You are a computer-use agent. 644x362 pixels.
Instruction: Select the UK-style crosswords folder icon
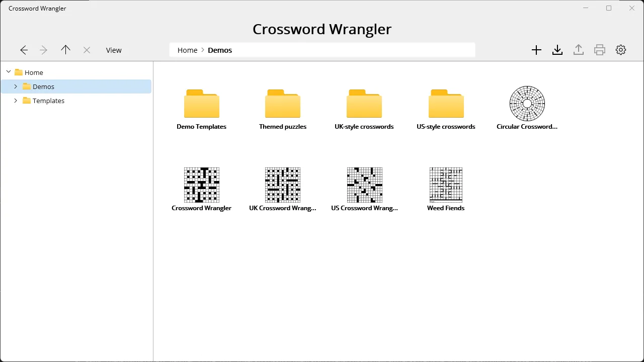[x=364, y=103]
